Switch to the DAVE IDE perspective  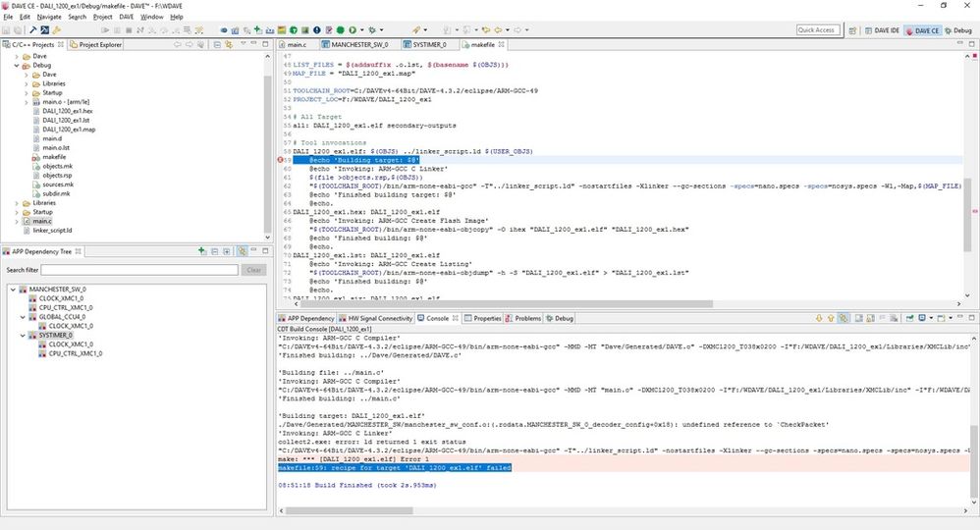(x=882, y=30)
